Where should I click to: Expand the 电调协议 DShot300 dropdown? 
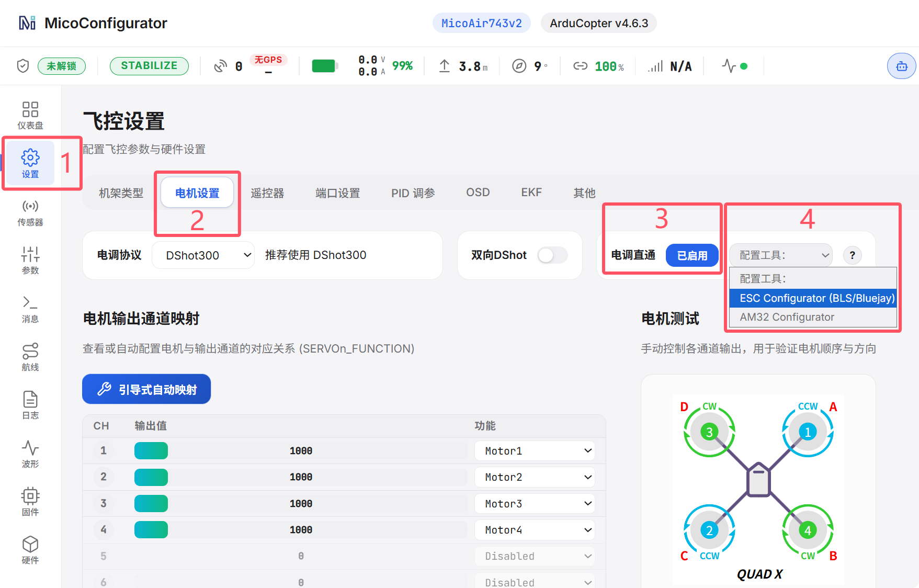point(203,255)
